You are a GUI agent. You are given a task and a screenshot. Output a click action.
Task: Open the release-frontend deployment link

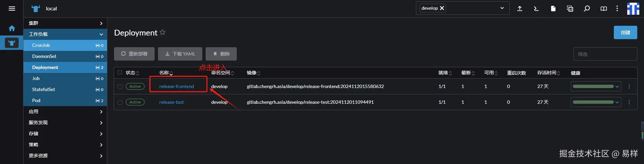176,86
